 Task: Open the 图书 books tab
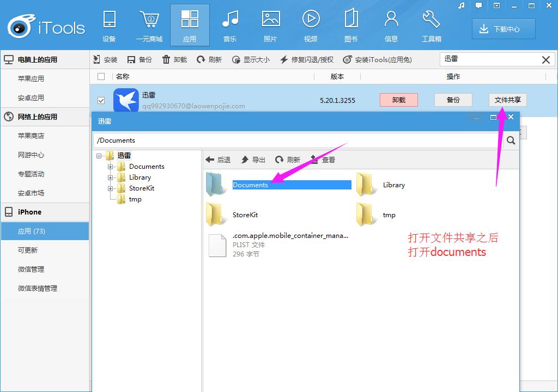pos(351,26)
